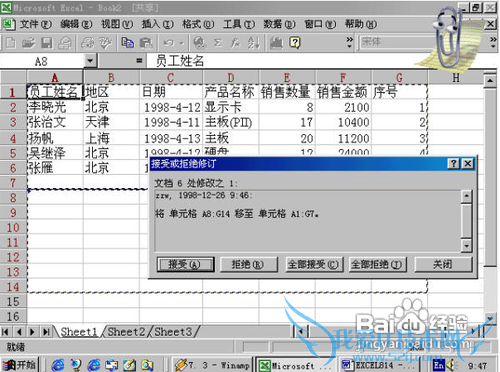Click the Open file toolbar icon
500x372 pixels.
tap(28, 43)
